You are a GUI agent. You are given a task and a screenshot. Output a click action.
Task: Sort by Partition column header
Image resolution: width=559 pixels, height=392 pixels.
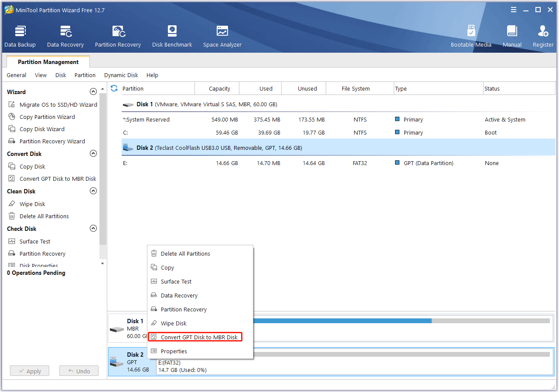pos(157,88)
